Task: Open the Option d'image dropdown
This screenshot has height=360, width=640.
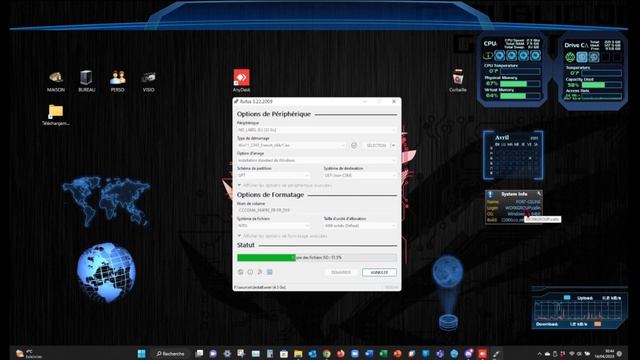Action: pyautogui.click(x=317, y=160)
